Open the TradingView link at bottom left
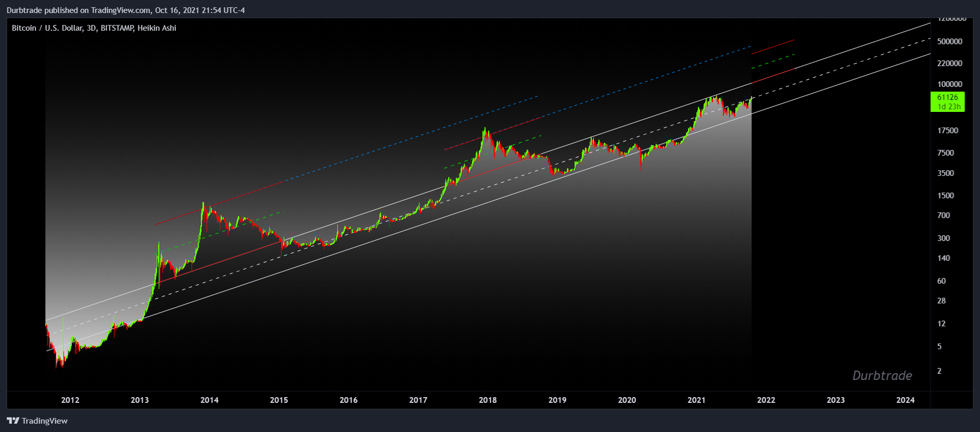Viewport: 980px width, 432px height. point(37,421)
